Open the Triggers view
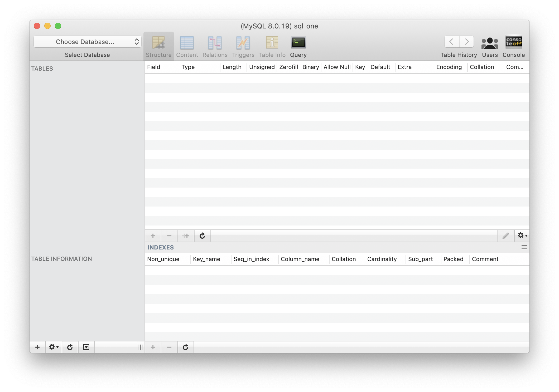 [243, 46]
